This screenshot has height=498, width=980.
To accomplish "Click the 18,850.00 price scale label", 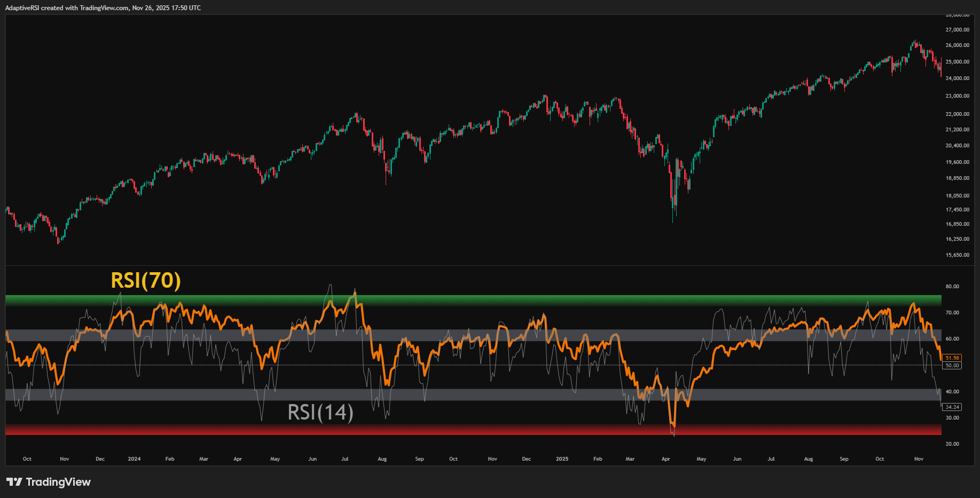I will point(958,179).
